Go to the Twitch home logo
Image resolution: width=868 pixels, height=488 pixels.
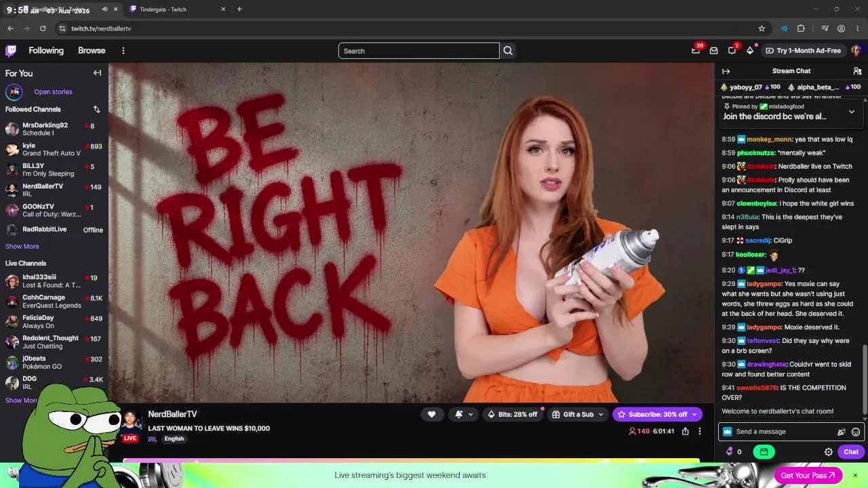coord(11,50)
